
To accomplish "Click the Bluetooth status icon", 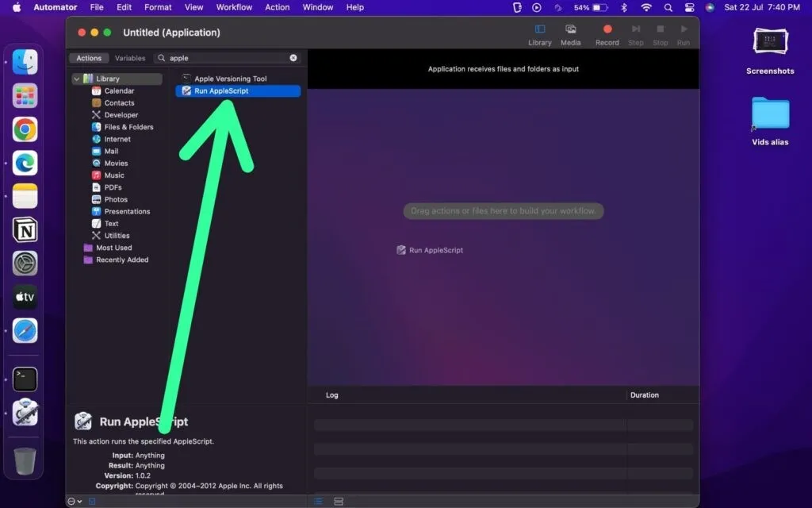I will [x=624, y=7].
